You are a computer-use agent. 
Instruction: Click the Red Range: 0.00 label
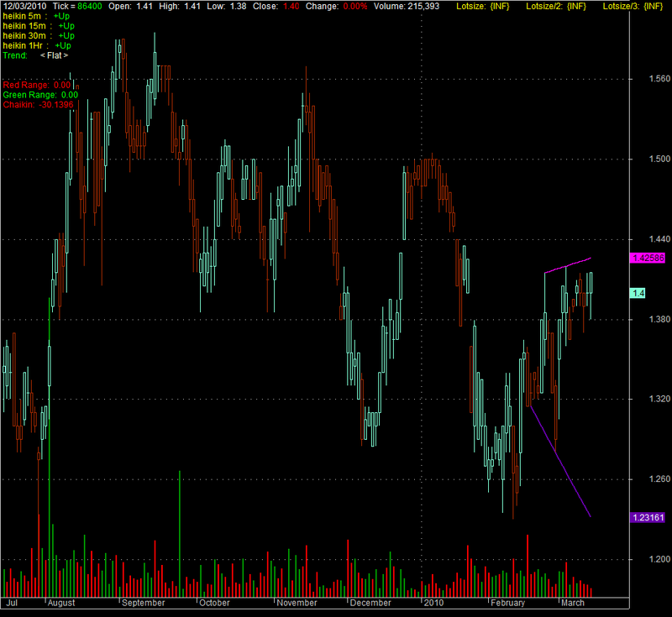point(37,86)
